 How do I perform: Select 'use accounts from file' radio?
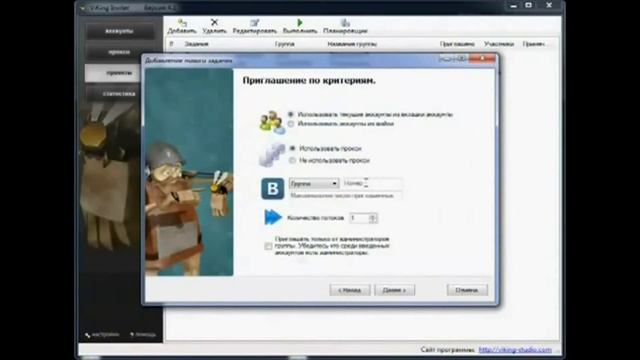click(291, 123)
